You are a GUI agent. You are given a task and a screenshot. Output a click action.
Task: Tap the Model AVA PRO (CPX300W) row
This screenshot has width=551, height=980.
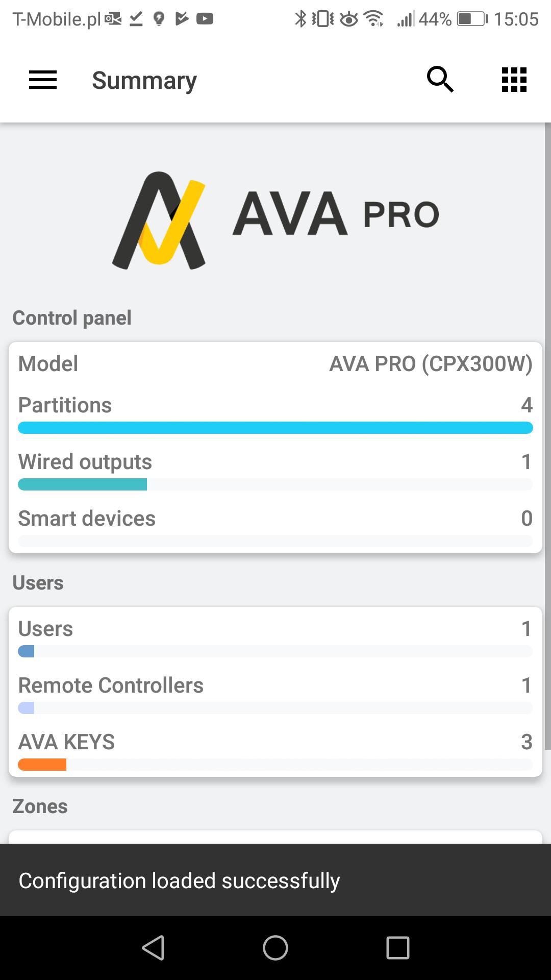click(275, 364)
